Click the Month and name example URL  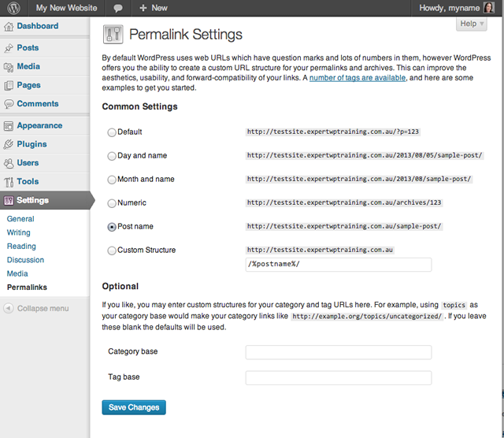[x=359, y=179]
